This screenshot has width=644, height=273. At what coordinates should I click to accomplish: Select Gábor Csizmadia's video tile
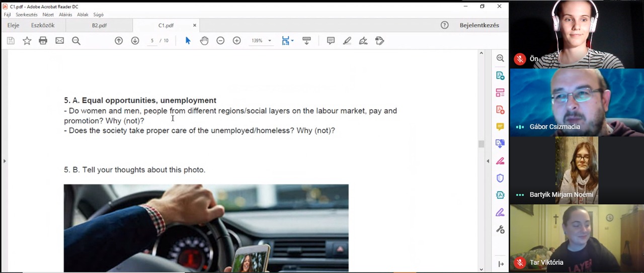click(577, 103)
